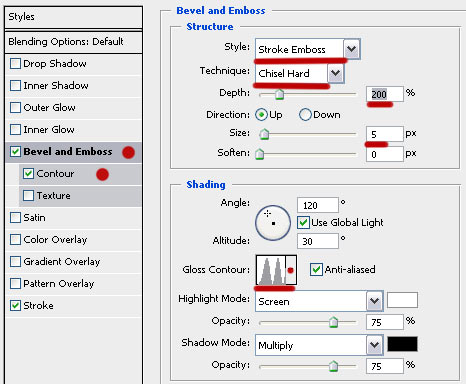Click the Highlight Opacity value field
Screen dimensions: 466x384
click(385, 322)
